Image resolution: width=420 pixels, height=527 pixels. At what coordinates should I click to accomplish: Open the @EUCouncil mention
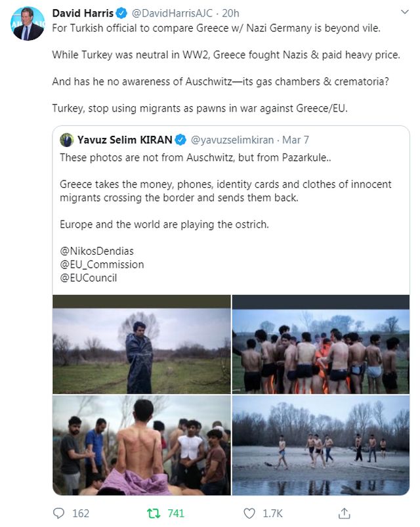(89, 277)
